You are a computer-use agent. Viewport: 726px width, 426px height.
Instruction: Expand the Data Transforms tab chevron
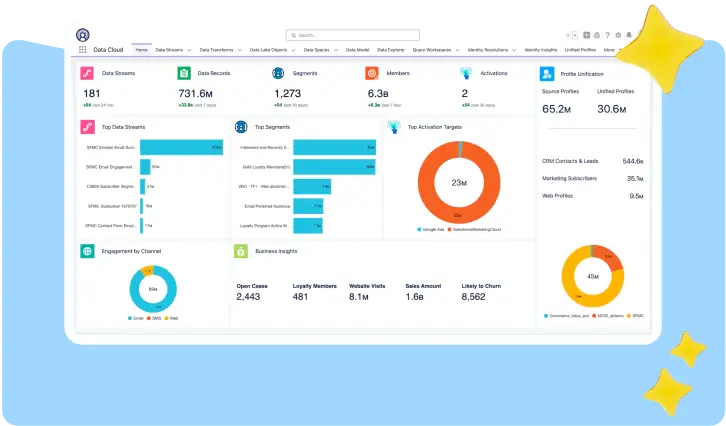239,50
